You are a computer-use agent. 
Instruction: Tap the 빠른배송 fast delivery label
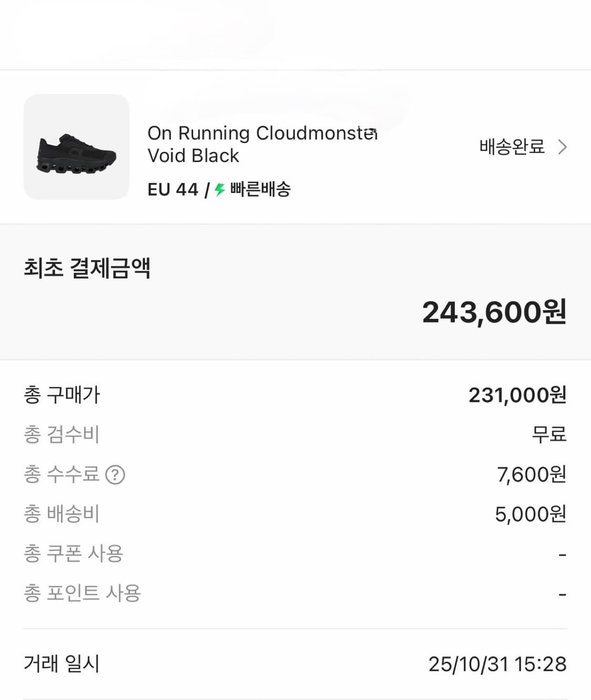(260, 190)
